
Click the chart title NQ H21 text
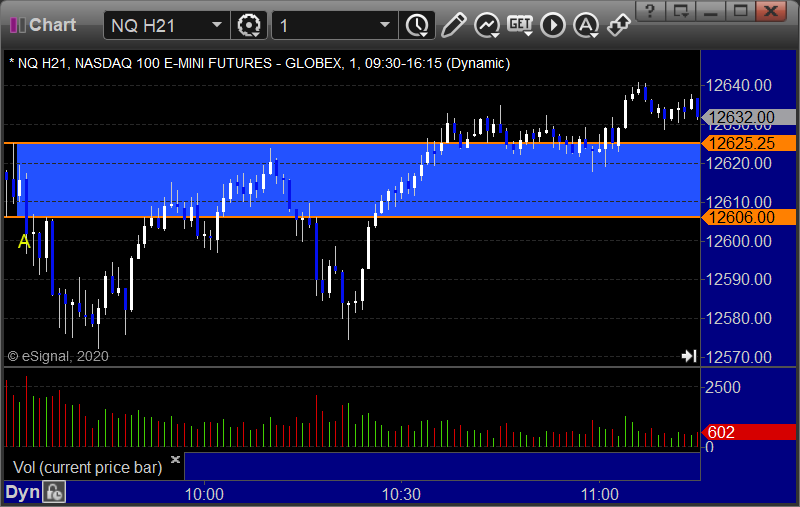260,63
